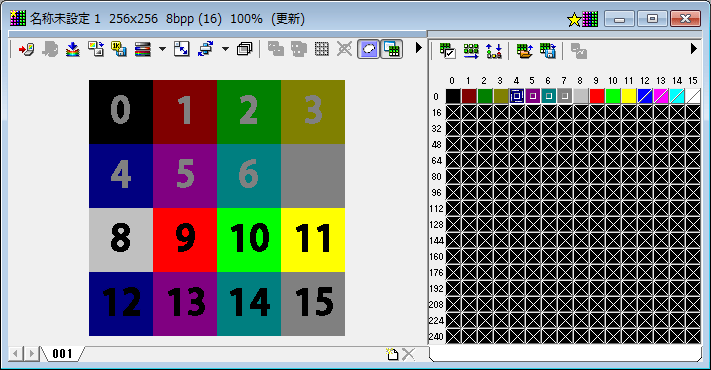Viewport: 711px width, 370px height.
Task: Click the greyed crossed-out icon in toolbar
Action: pos(345,49)
